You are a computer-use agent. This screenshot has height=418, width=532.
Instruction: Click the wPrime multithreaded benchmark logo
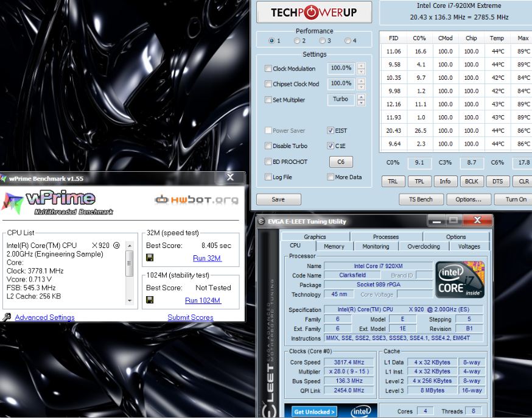tap(58, 203)
